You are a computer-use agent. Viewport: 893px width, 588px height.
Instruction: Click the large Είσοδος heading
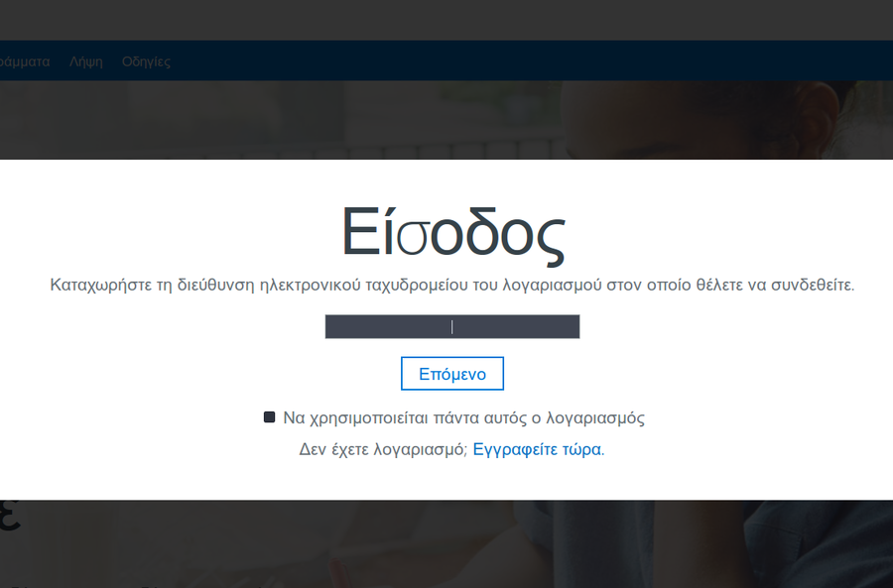click(x=452, y=233)
